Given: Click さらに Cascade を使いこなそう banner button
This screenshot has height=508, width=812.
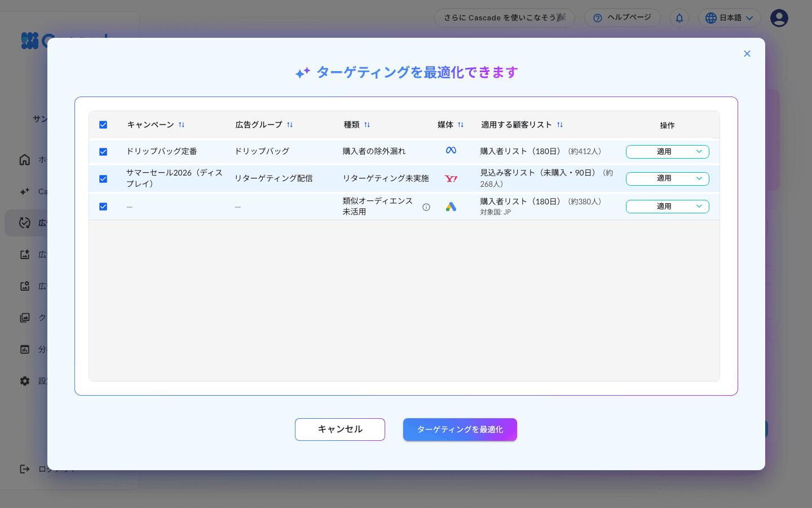Looking at the screenshot, I should point(505,17).
